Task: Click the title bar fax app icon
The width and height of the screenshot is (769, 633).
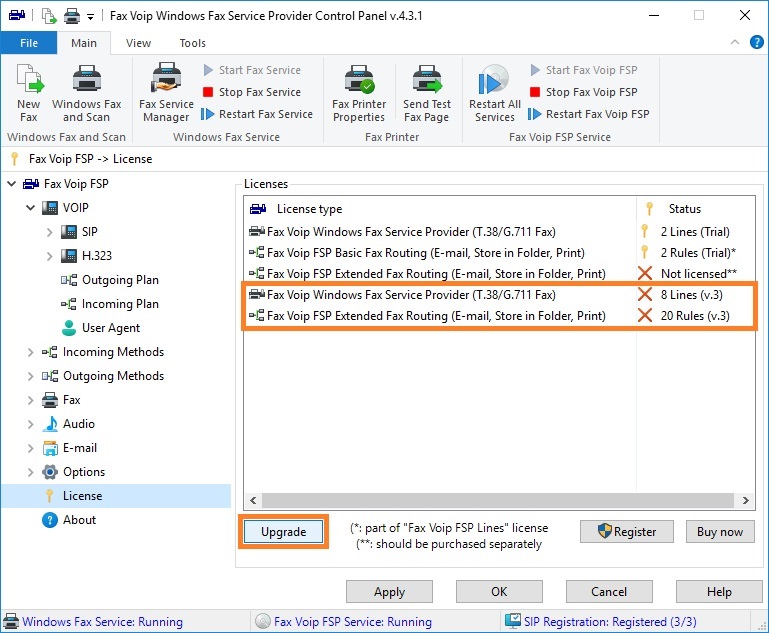Action: click(17, 15)
